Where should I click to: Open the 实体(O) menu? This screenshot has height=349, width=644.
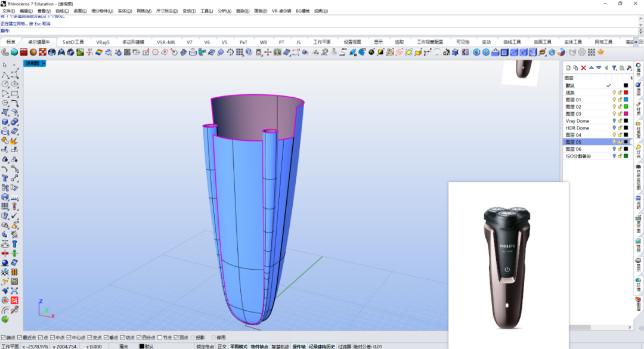[x=125, y=11]
